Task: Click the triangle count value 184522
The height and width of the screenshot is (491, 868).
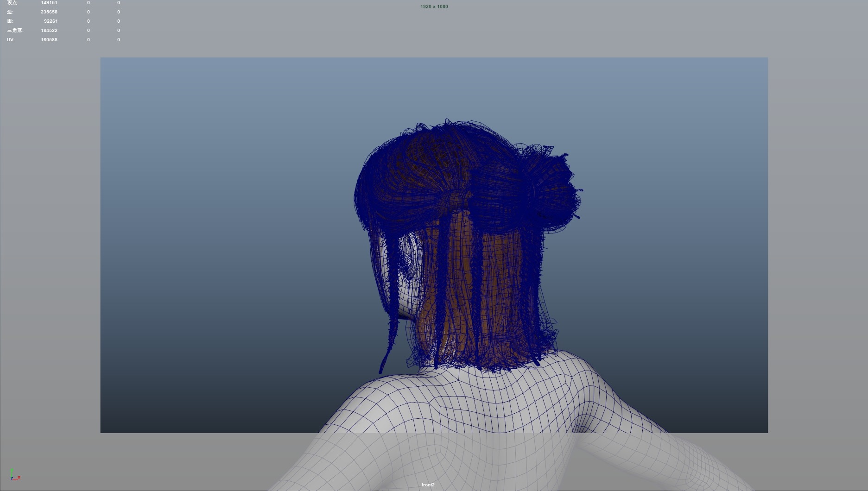Action: [49, 31]
